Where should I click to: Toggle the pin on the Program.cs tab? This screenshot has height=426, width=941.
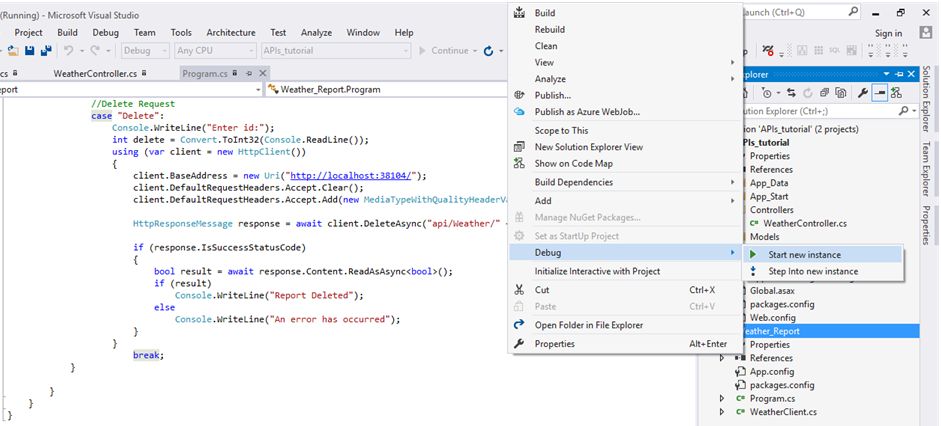click(x=250, y=73)
